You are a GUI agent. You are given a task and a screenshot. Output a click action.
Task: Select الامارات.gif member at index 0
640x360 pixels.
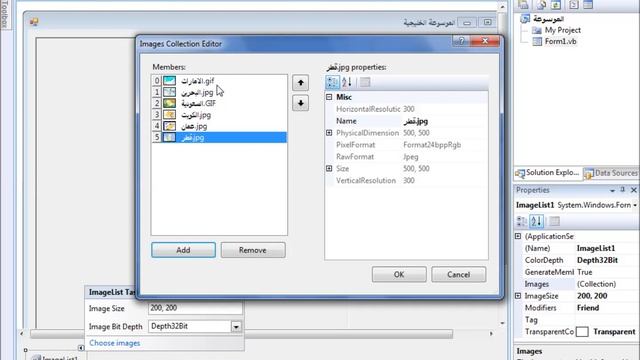pyautogui.click(x=219, y=81)
